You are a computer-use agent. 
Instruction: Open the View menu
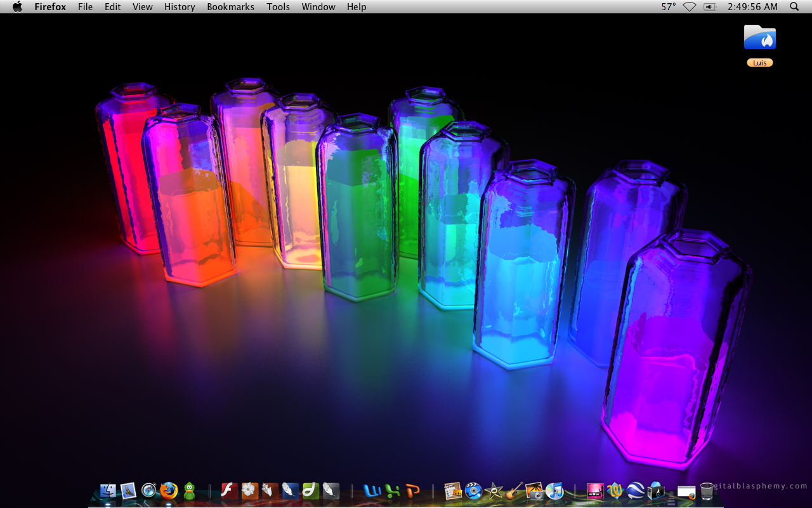143,7
